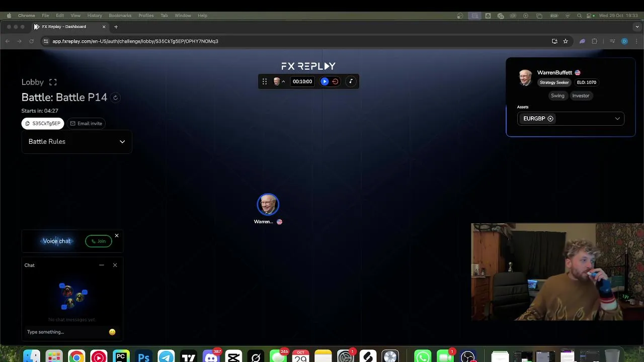Open the media controls icon in the Chrome toolbar
The image size is (644, 362).
pos(612,41)
